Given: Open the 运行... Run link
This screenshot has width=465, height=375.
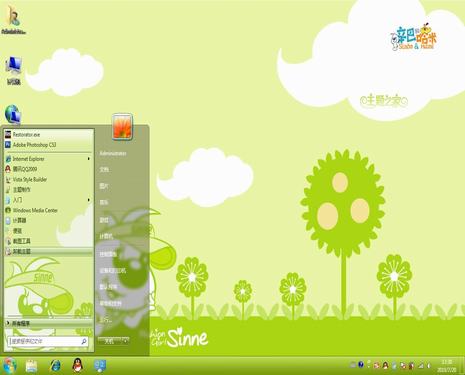Looking at the screenshot, I should click(x=106, y=320).
